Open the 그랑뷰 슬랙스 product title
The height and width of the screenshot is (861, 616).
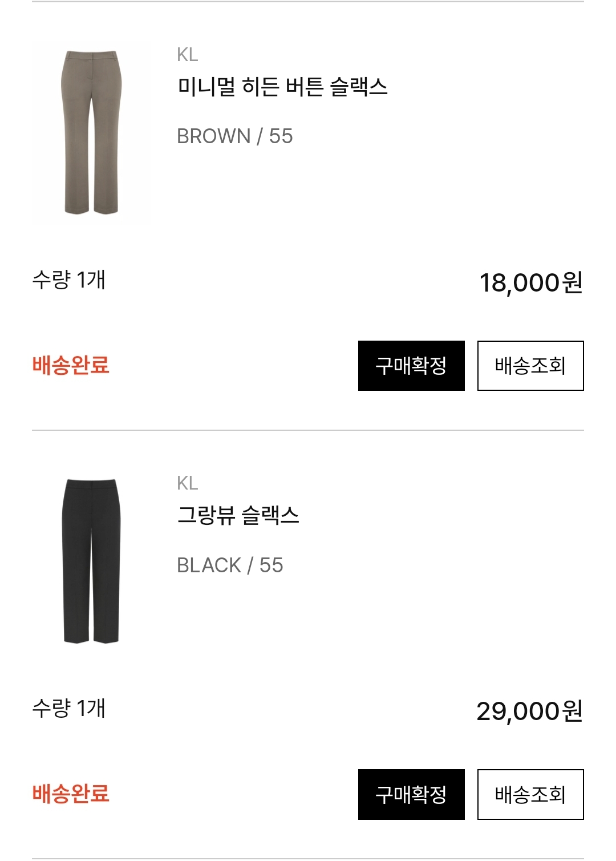(x=238, y=515)
